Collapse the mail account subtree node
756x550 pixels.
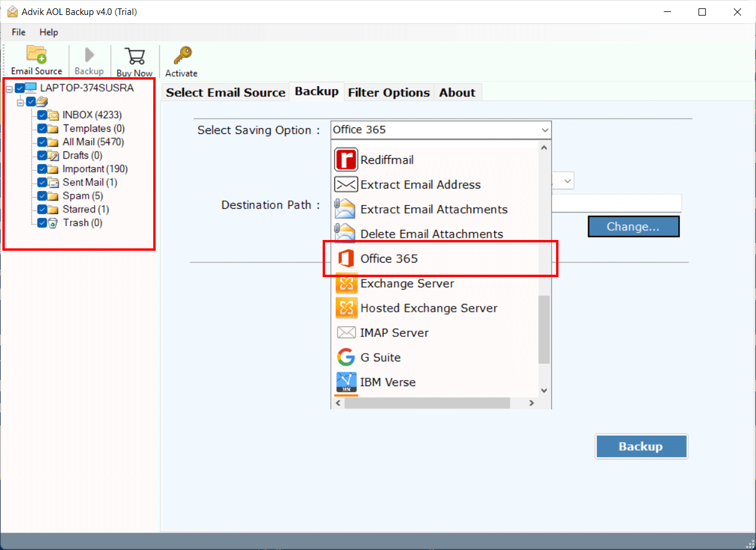20,102
